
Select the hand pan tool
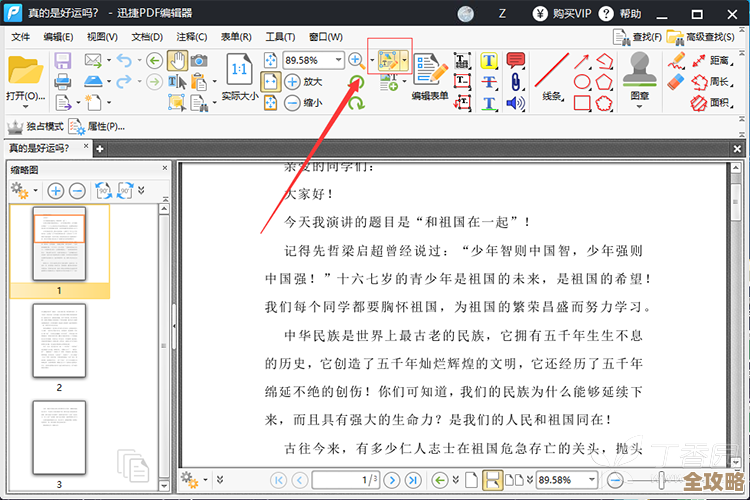[178, 60]
